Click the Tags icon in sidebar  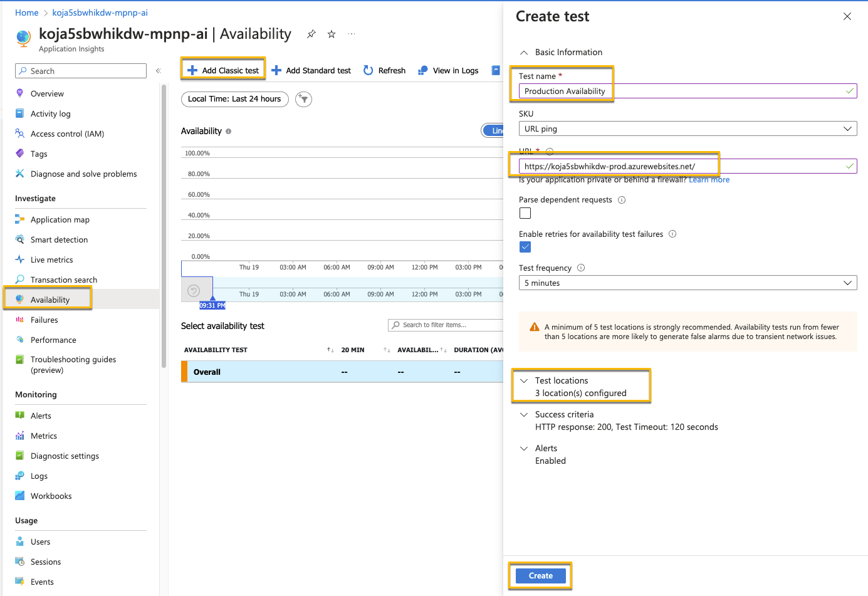20,154
